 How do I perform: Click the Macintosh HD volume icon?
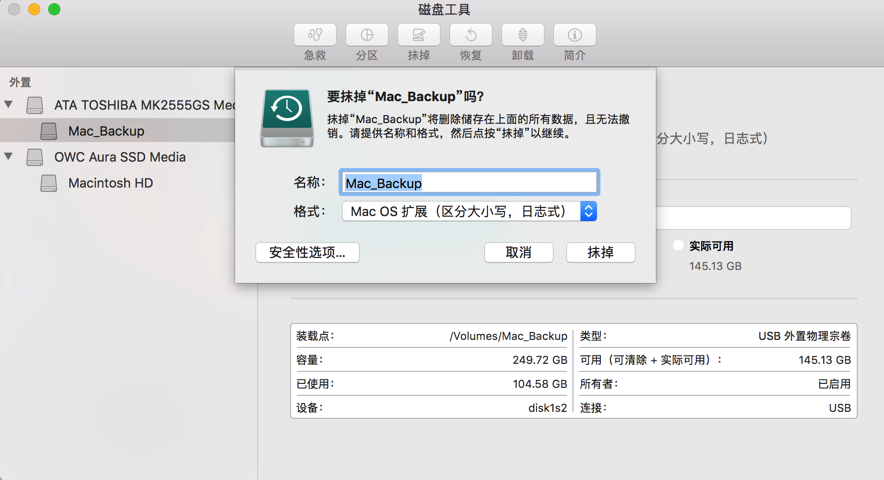coord(48,183)
